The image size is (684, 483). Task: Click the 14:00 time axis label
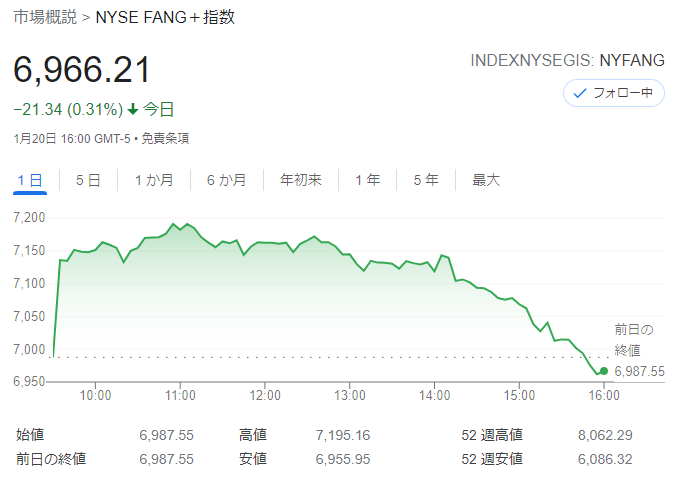click(434, 395)
